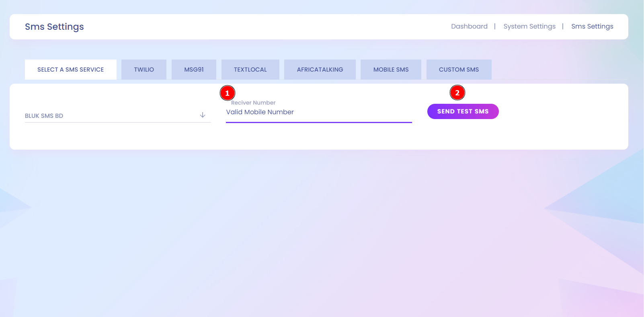
Task: Go to the Mobile SMS tab
Action: (391, 70)
